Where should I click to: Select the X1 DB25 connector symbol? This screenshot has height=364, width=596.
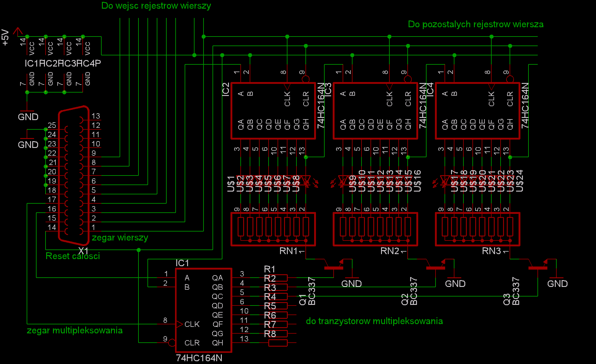click(74, 175)
